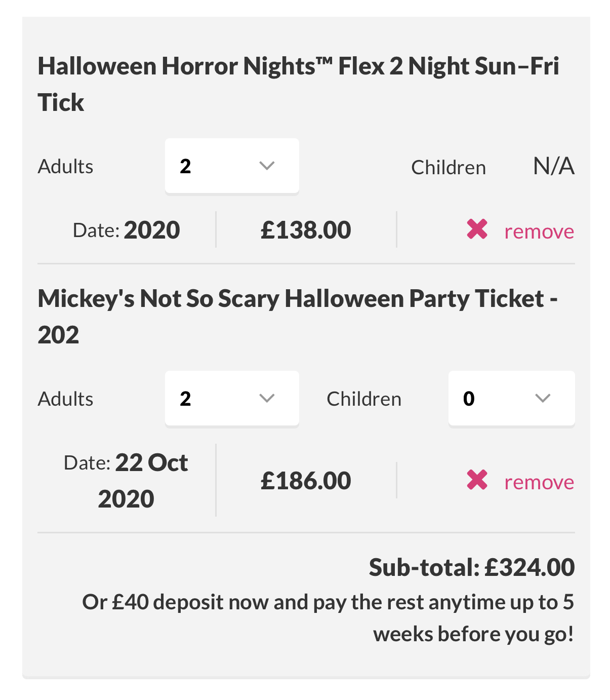
Task: Click the pink X icon for Mickey's Party ticket
Action: tap(477, 480)
